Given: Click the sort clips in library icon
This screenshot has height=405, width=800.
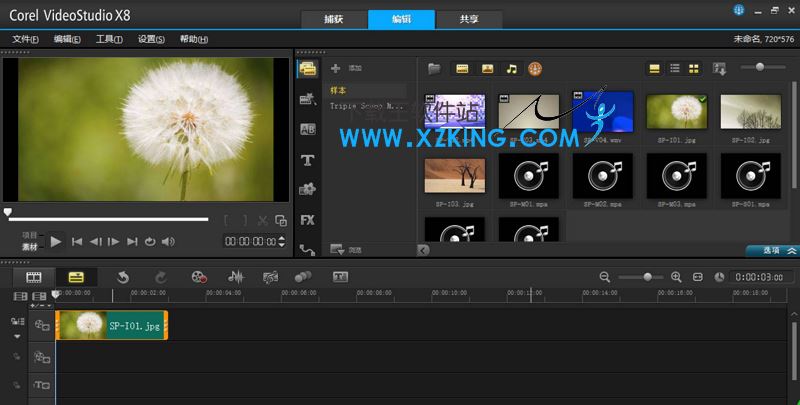Looking at the screenshot, I should 719,69.
